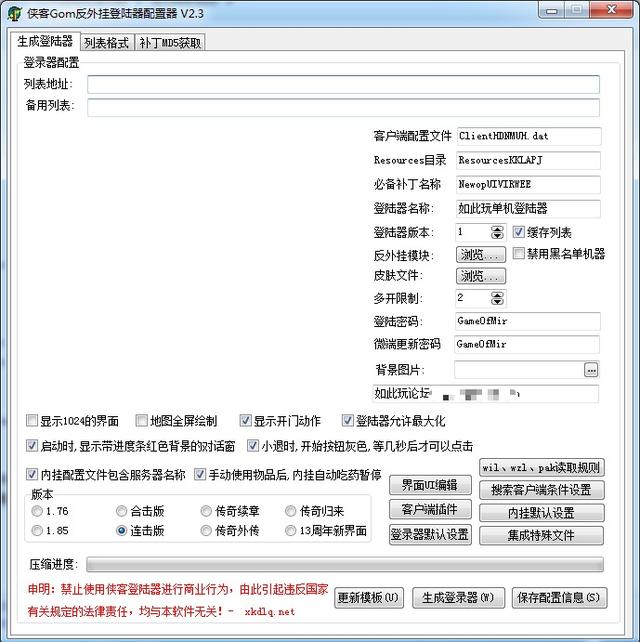Edit the 客户端配置文件 field

click(x=529, y=136)
